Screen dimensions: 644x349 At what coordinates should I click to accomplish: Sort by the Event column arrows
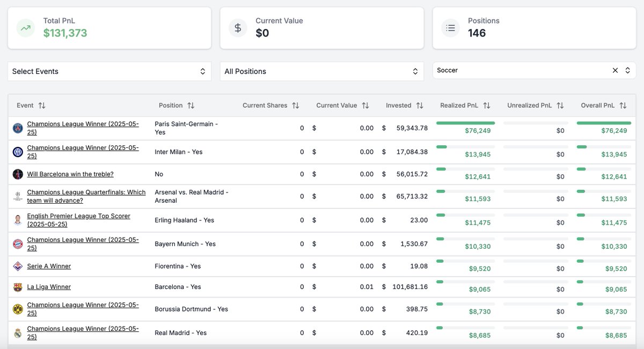pos(42,106)
